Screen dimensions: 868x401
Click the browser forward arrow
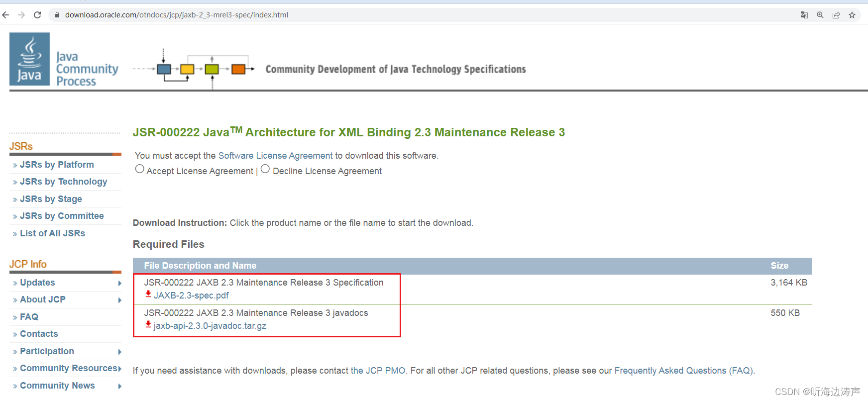(x=21, y=15)
